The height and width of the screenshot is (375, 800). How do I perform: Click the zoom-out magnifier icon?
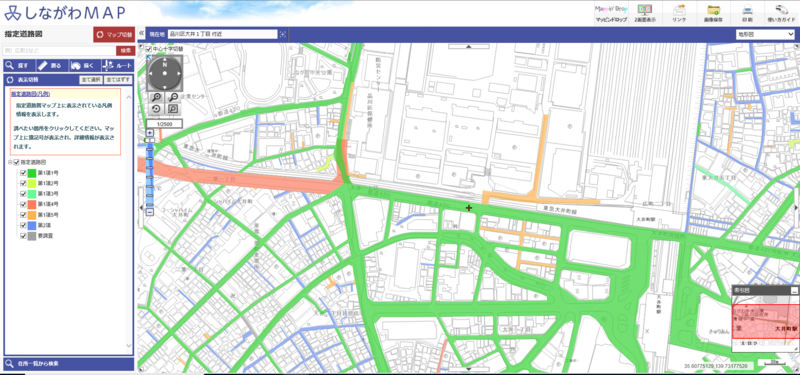pyautogui.click(x=173, y=97)
